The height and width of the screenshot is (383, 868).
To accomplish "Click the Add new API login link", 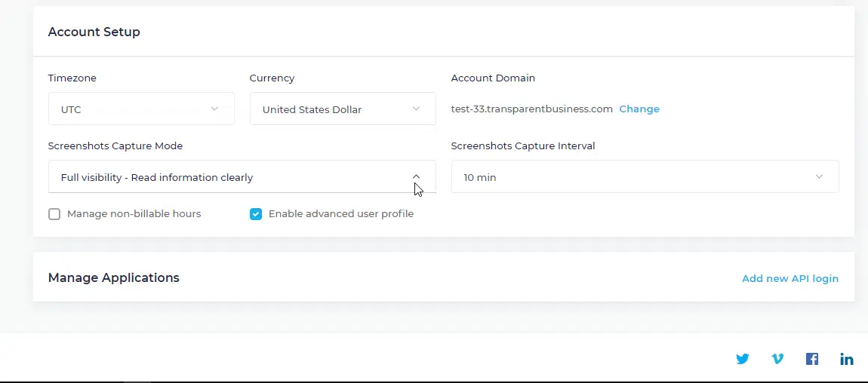I will (x=790, y=278).
